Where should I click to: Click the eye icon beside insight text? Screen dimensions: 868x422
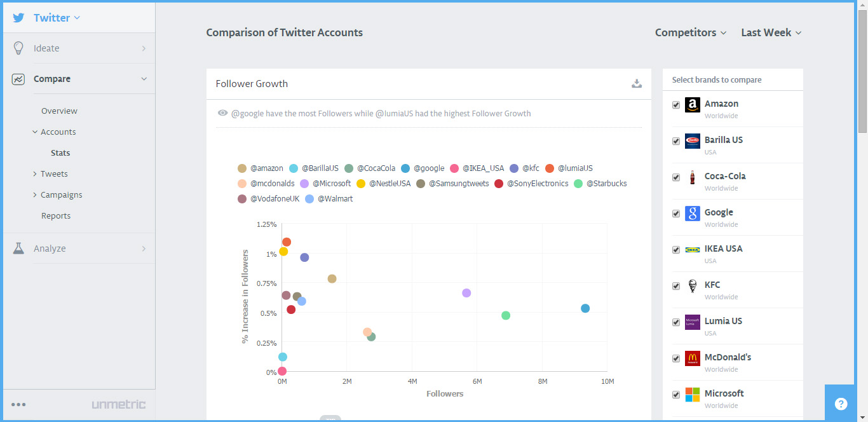[222, 113]
